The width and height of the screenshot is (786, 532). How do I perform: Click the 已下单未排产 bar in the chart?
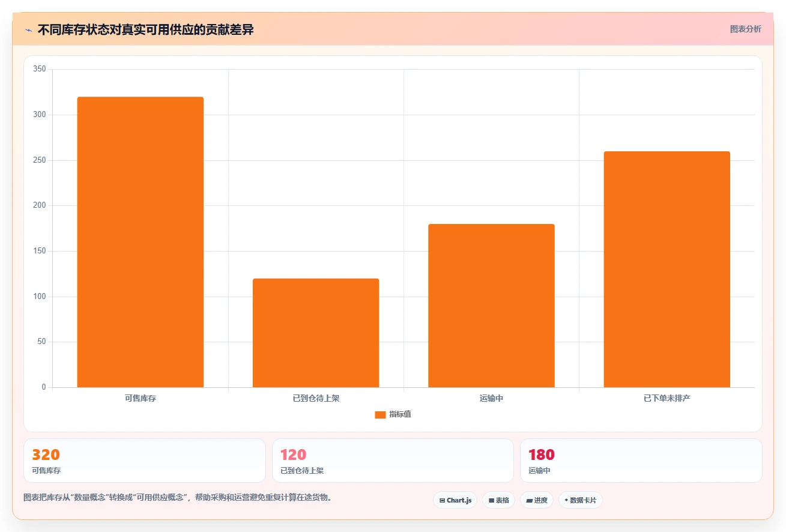tap(667, 269)
